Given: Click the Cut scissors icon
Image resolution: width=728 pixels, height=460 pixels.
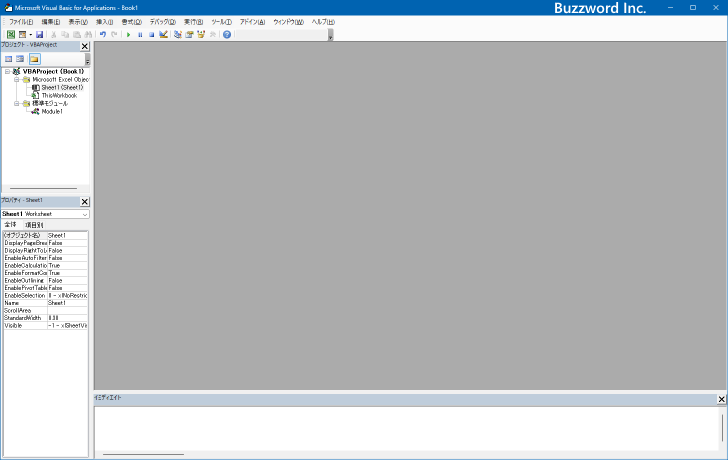Looking at the screenshot, I should [x=53, y=34].
